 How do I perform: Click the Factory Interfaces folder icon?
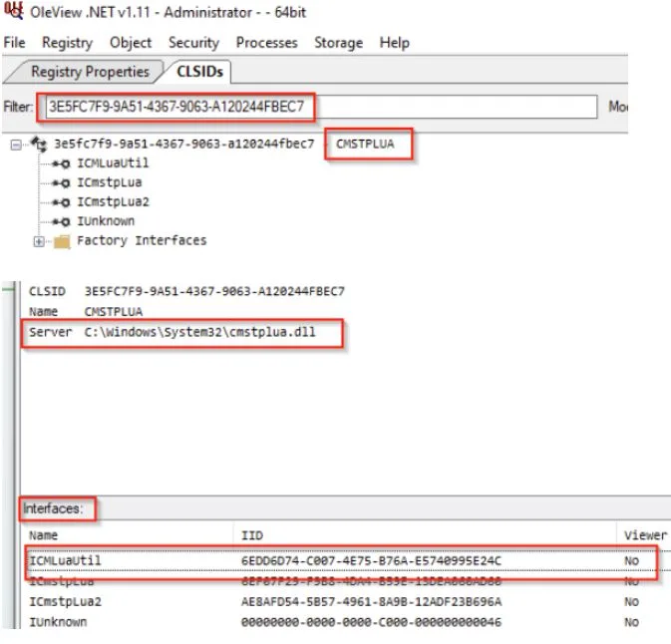[x=62, y=242]
